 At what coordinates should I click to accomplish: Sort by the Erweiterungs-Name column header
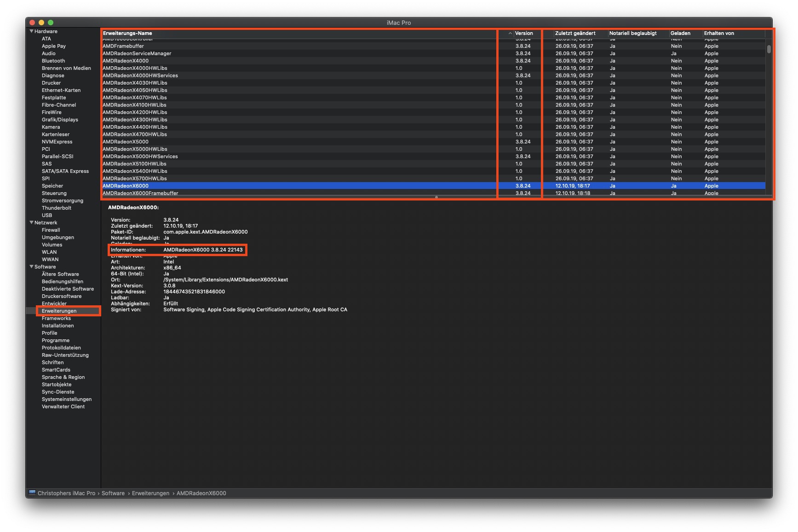point(127,33)
